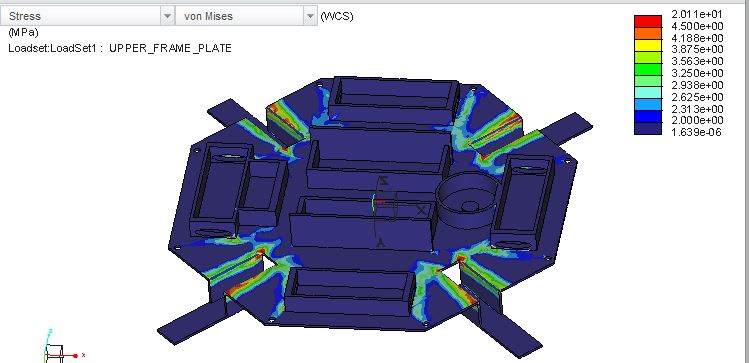Click the 3.563e+00 legend value

[697, 61]
